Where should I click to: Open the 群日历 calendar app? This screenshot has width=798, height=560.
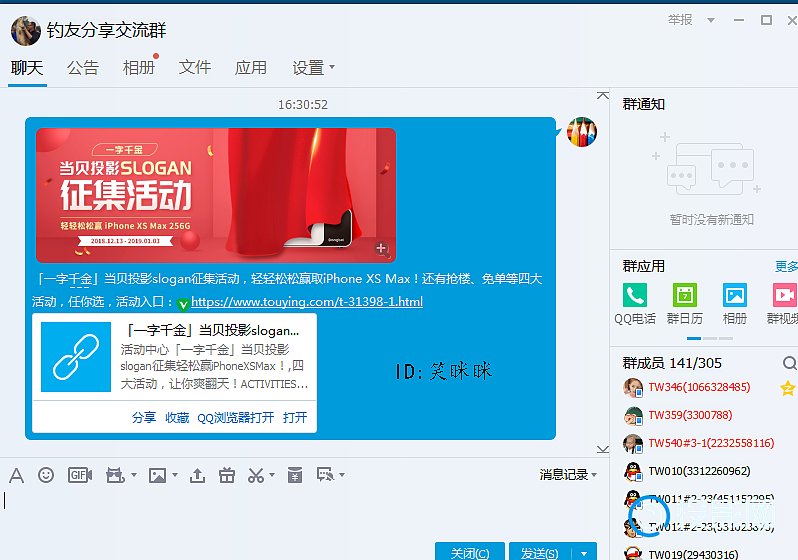(685, 304)
